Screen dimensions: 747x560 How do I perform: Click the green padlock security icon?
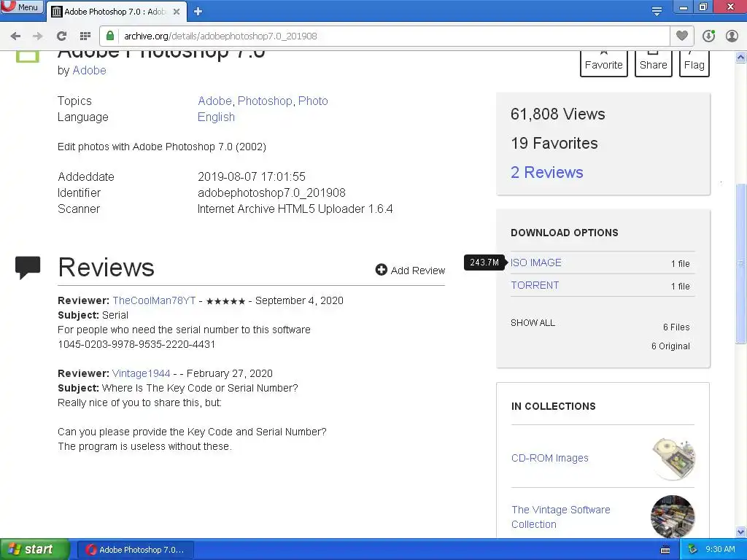click(x=110, y=36)
